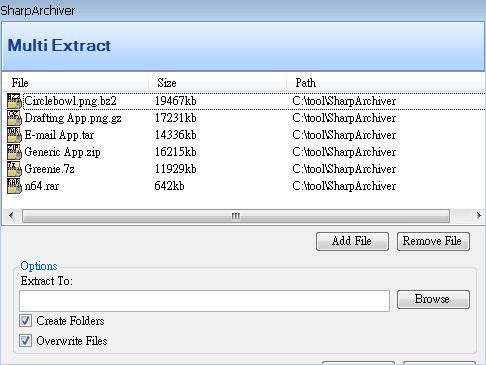Image resolution: width=486 pixels, height=365 pixels.
Task: Click the Extract To path field
Action: pyautogui.click(x=204, y=301)
